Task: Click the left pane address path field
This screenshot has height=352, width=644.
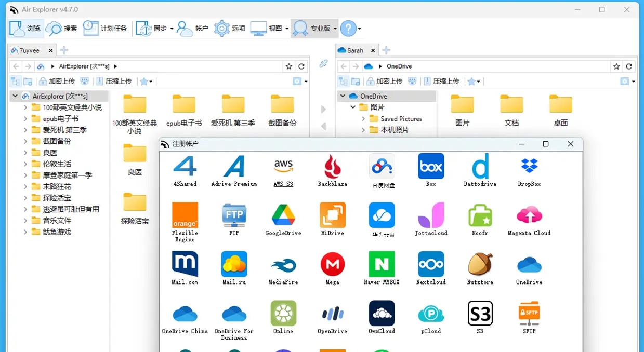Action: click(x=159, y=66)
